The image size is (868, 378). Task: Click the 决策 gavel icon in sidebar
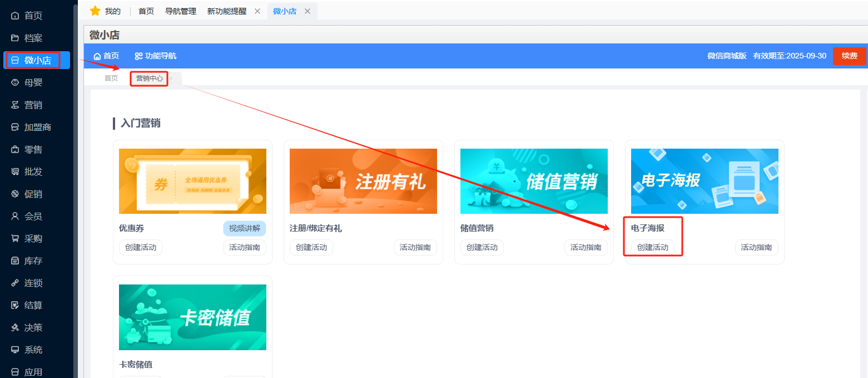pyautogui.click(x=15, y=327)
